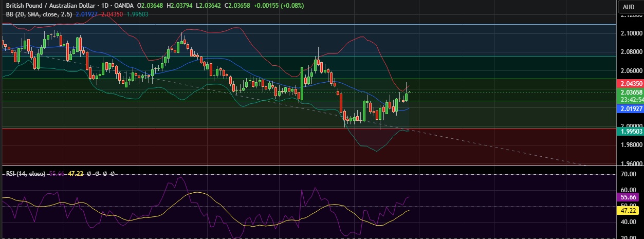Click the purple 55.66 label on RSI axis
644x239 pixels.
(x=629, y=197)
